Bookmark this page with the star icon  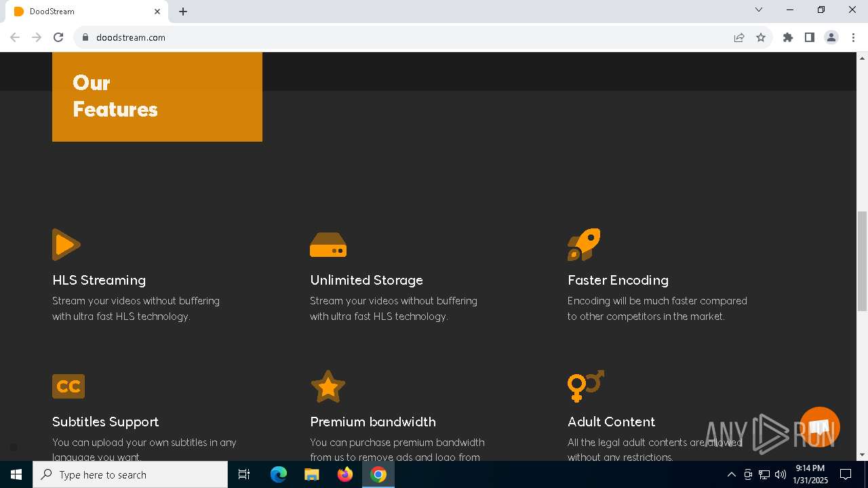point(761,37)
